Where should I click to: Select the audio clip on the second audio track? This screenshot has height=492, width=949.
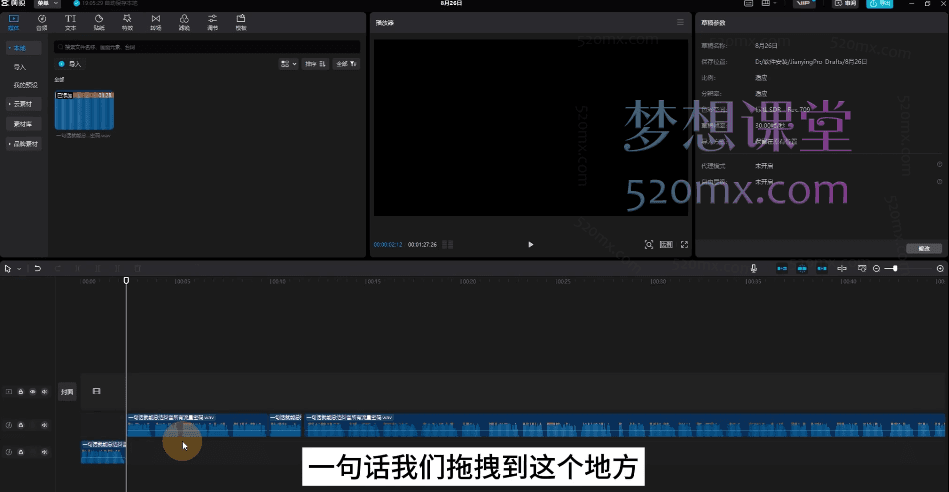103,453
